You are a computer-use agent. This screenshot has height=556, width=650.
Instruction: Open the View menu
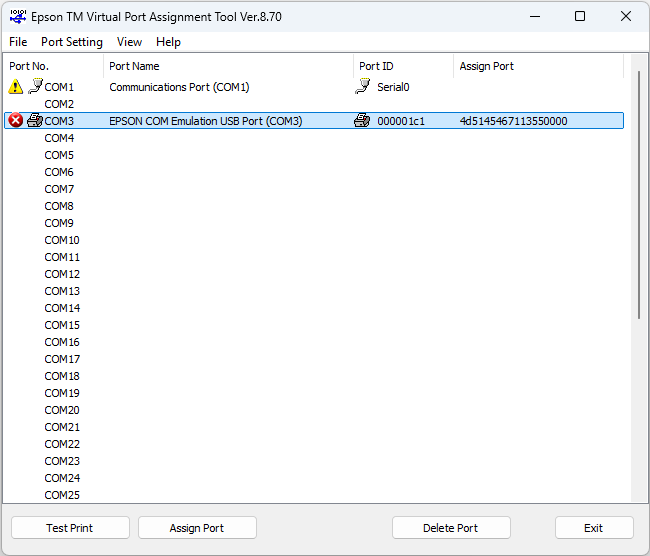click(x=129, y=42)
